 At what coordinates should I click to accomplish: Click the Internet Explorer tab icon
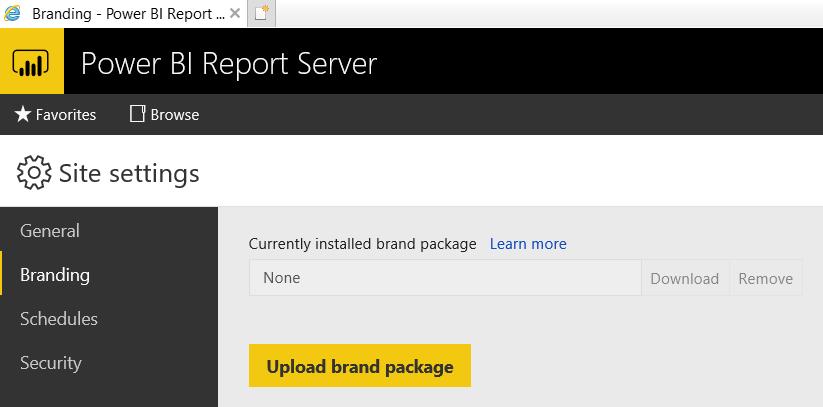[x=12, y=13]
